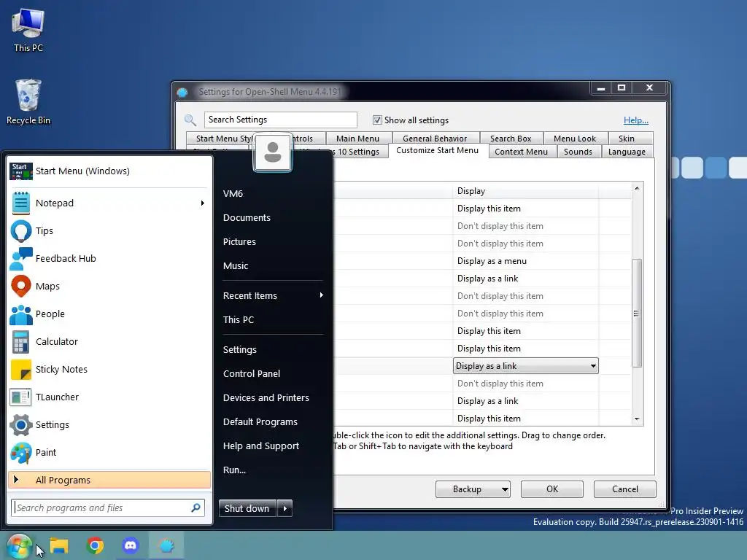Select the Display as a menu cell
This screenshot has width=747, height=560.
(x=525, y=261)
